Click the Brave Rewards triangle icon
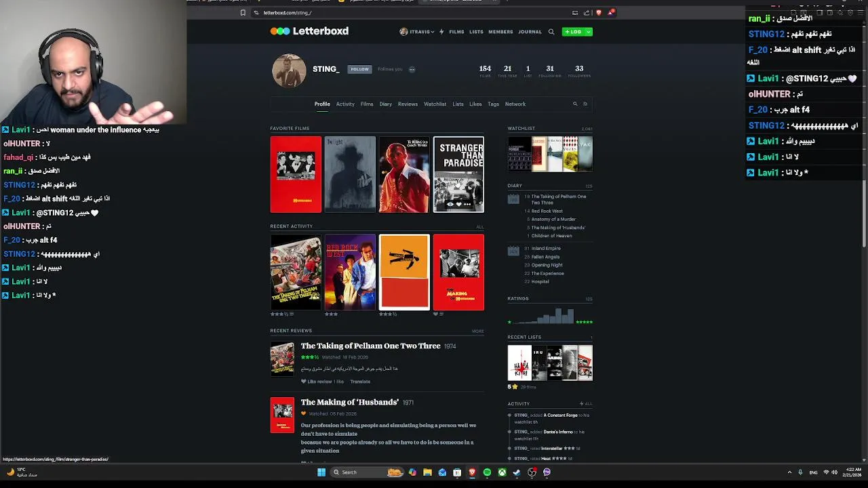 click(610, 12)
